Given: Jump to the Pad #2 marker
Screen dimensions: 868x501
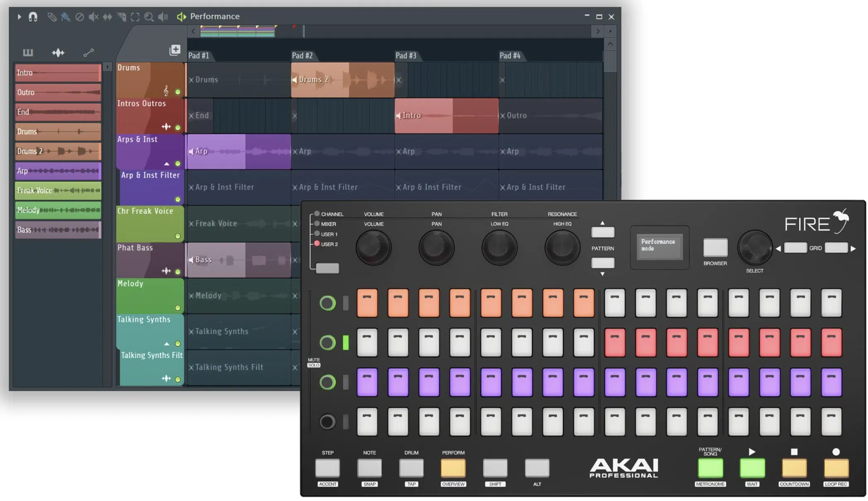Looking at the screenshot, I should click(x=303, y=56).
